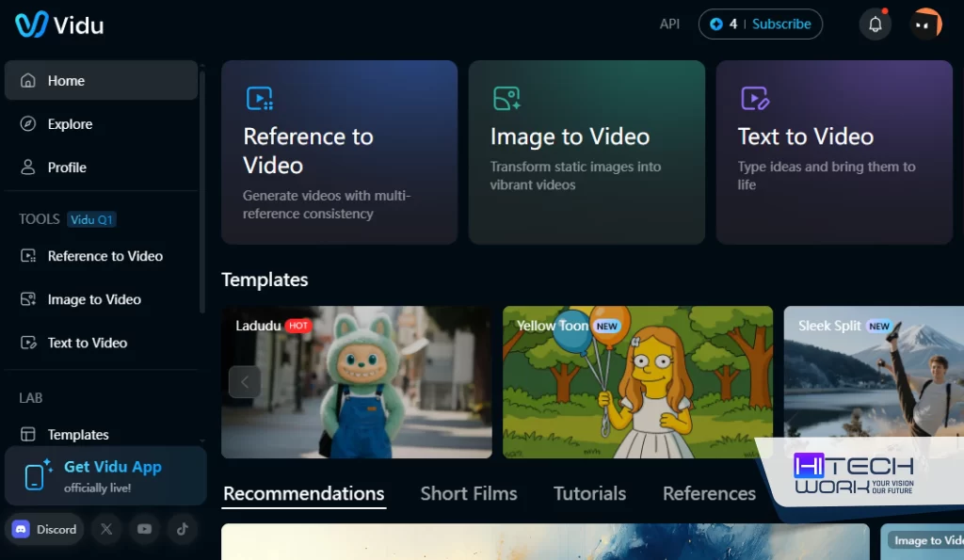
Task: Open the References tab
Action: click(x=709, y=493)
